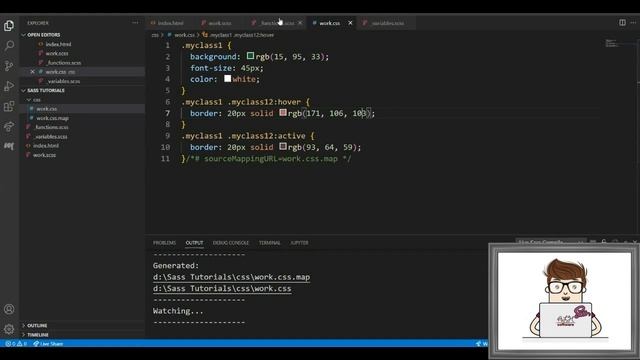Image resolution: width=640 pixels, height=360 pixels.
Task: Open the Live Share activity bar icon
Action: pos(9,126)
